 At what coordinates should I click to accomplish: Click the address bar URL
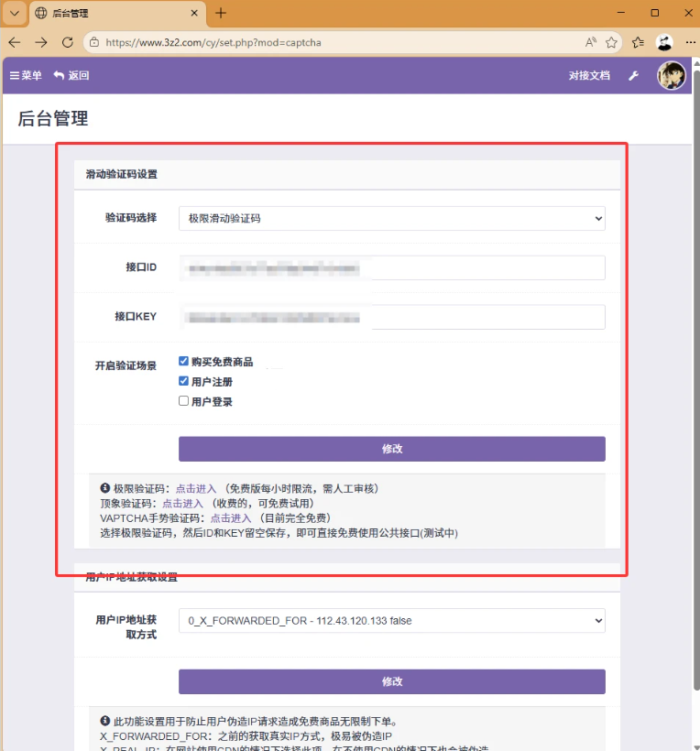(x=213, y=43)
